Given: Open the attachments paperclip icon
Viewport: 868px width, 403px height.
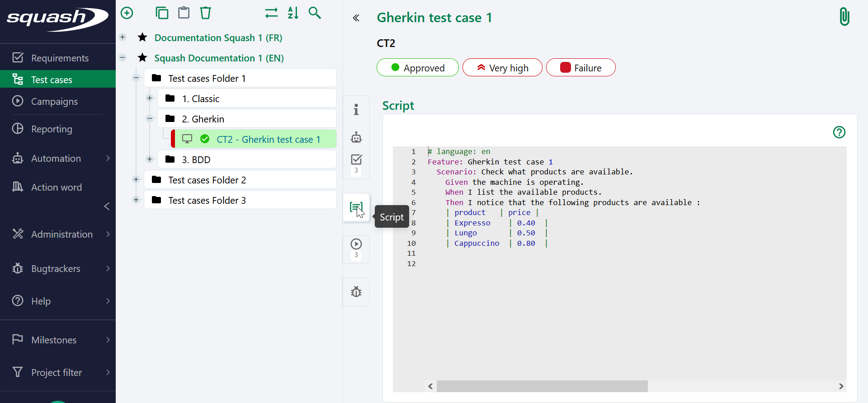Looking at the screenshot, I should pos(844,17).
